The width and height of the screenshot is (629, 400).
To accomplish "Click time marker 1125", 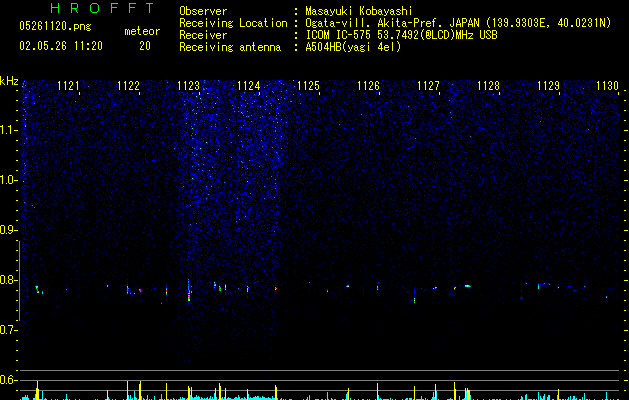I will pos(308,86).
